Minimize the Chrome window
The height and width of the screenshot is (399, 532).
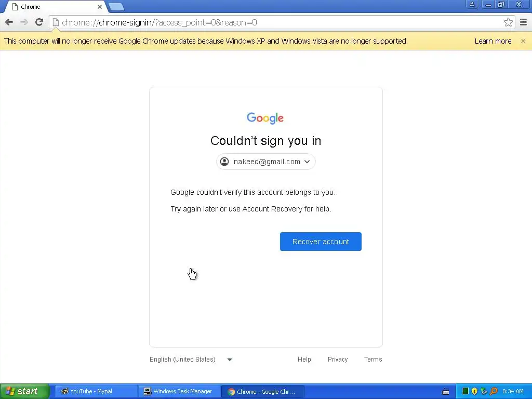[x=488, y=4]
